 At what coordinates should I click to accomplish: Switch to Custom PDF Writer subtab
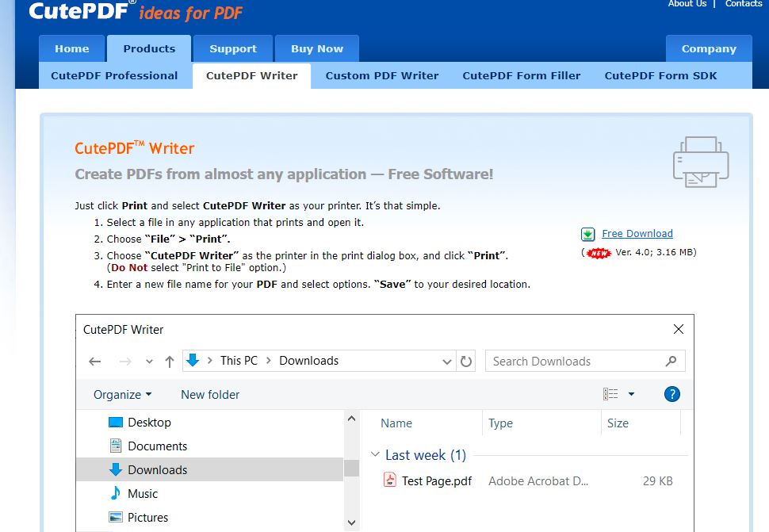[382, 75]
